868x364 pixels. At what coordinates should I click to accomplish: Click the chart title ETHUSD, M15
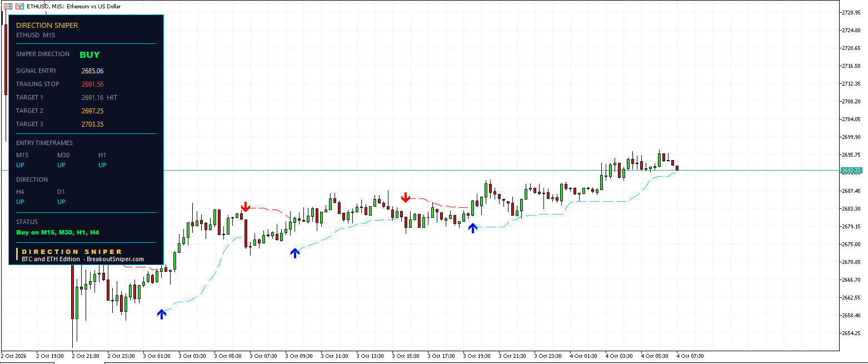pos(44,6)
